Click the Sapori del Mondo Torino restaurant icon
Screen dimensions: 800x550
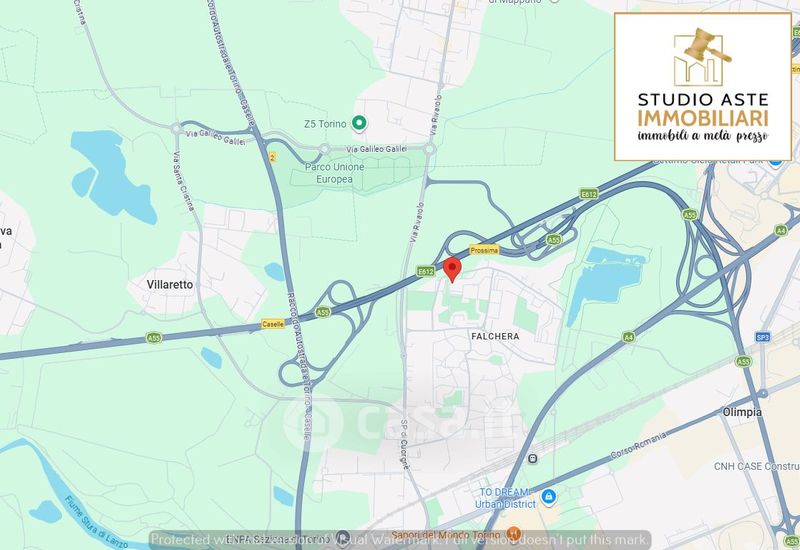(x=514, y=534)
